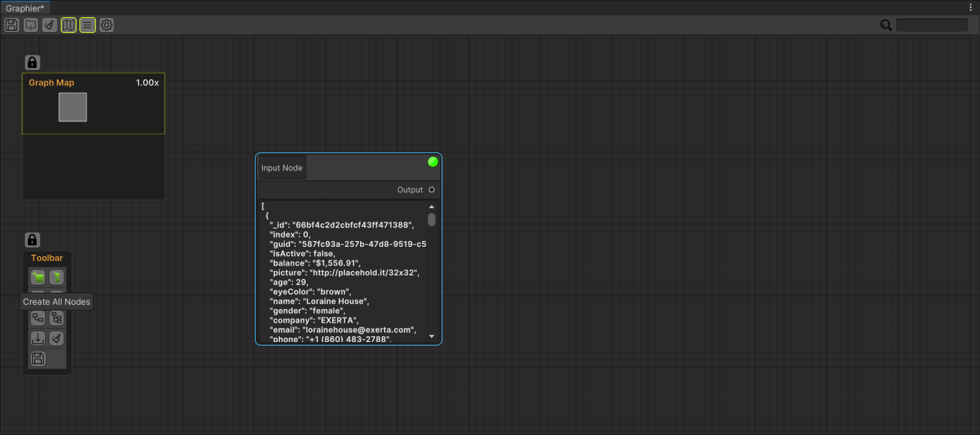Screen dimensions: 980x435
Task: Click the Input Node title bar
Action: (282, 167)
